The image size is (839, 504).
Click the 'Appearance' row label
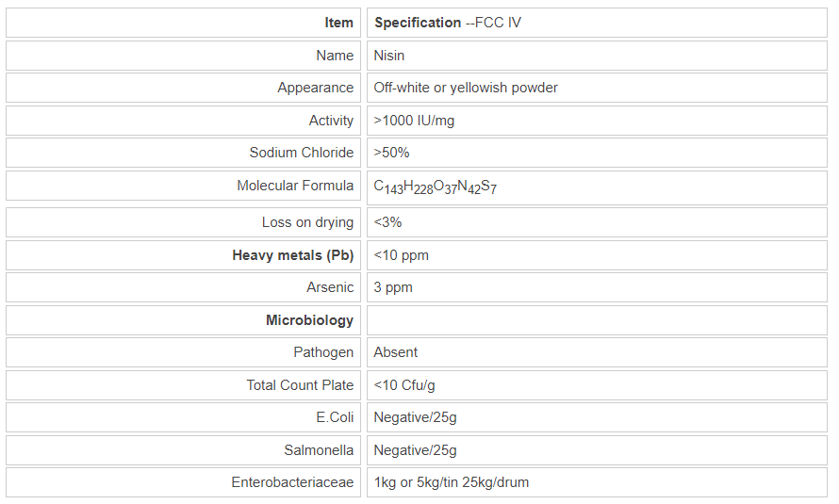[x=315, y=88]
